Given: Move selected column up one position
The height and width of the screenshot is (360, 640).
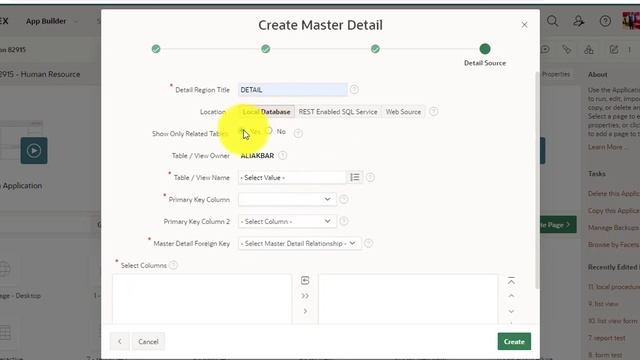Looking at the screenshot, I should [511, 296].
